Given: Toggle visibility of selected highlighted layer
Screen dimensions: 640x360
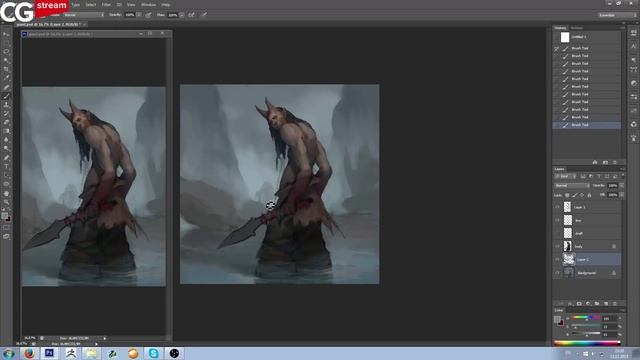Looking at the screenshot, I should [557, 259].
